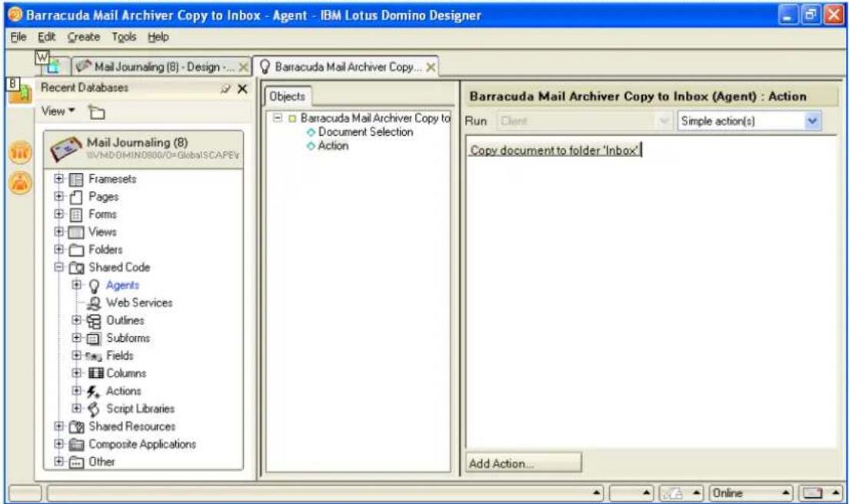Select Web Services tree item
Viewport: 849px width, 504px height.
(139, 303)
